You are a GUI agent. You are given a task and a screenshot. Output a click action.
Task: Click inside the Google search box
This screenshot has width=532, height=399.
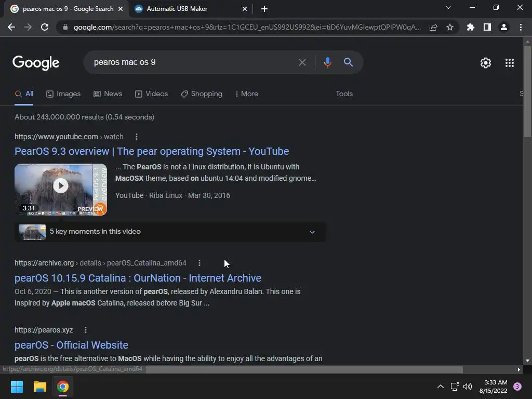pyautogui.click(x=193, y=62)
